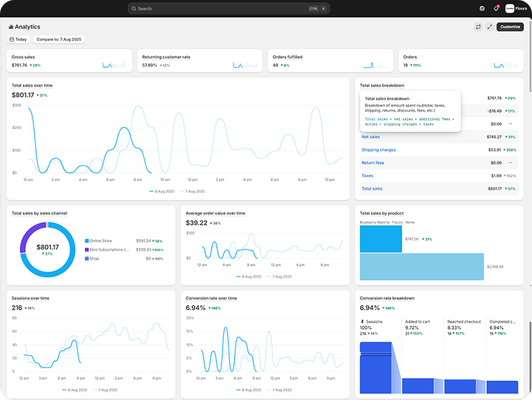The height and width of the screenshot is (400, 532).
Task: Click the fullscreen expand icon
Action: [x=489, y=27]
